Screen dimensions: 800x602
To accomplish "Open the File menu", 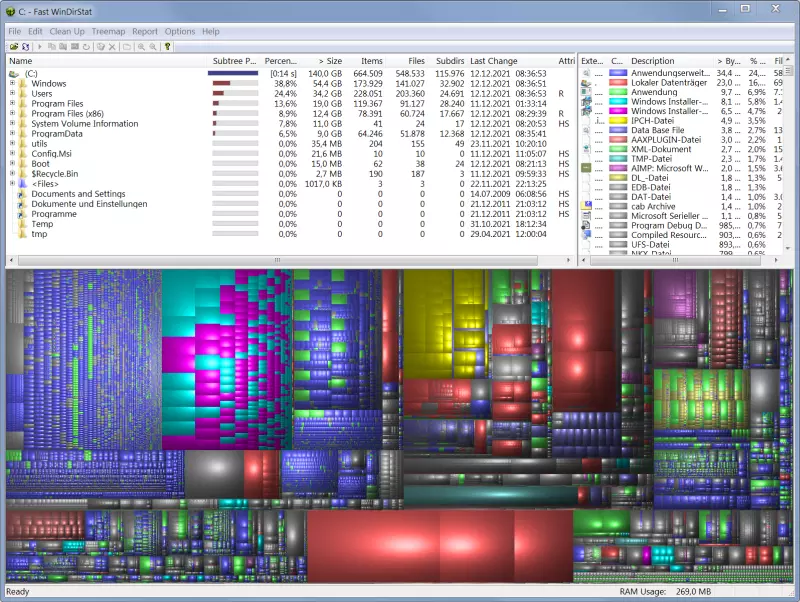I will click(x=14, y=31).
